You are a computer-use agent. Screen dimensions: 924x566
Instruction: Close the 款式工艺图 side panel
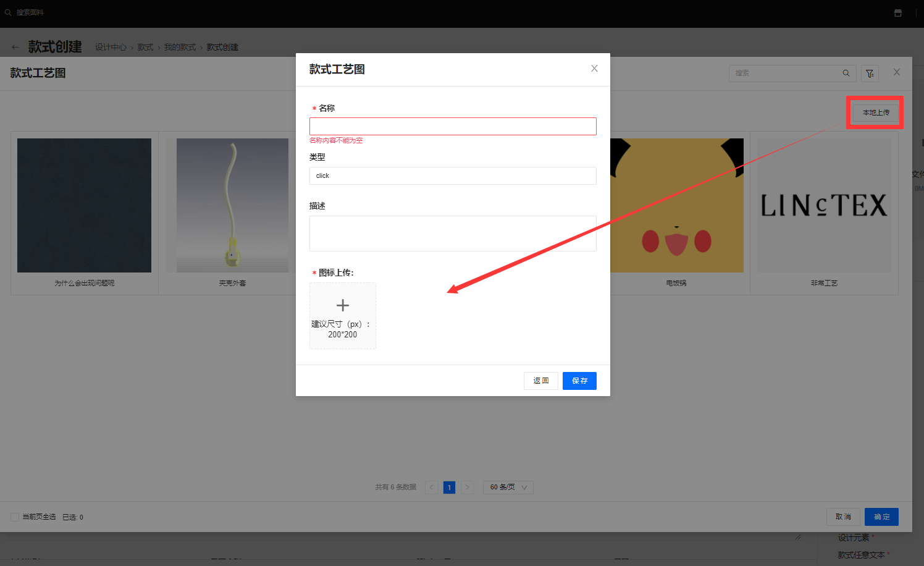pyautogui.click(x=897, y=72)
